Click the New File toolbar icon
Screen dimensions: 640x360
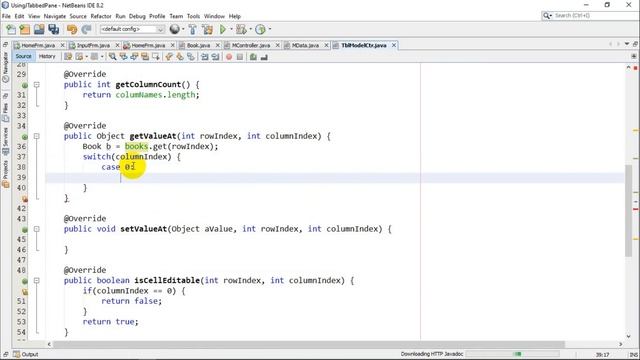(x=11, y=29)
